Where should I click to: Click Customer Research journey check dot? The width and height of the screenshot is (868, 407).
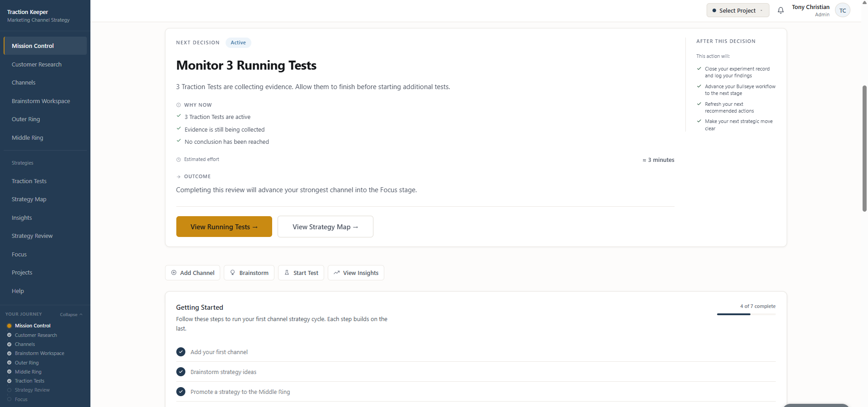[x=9, y=335]
